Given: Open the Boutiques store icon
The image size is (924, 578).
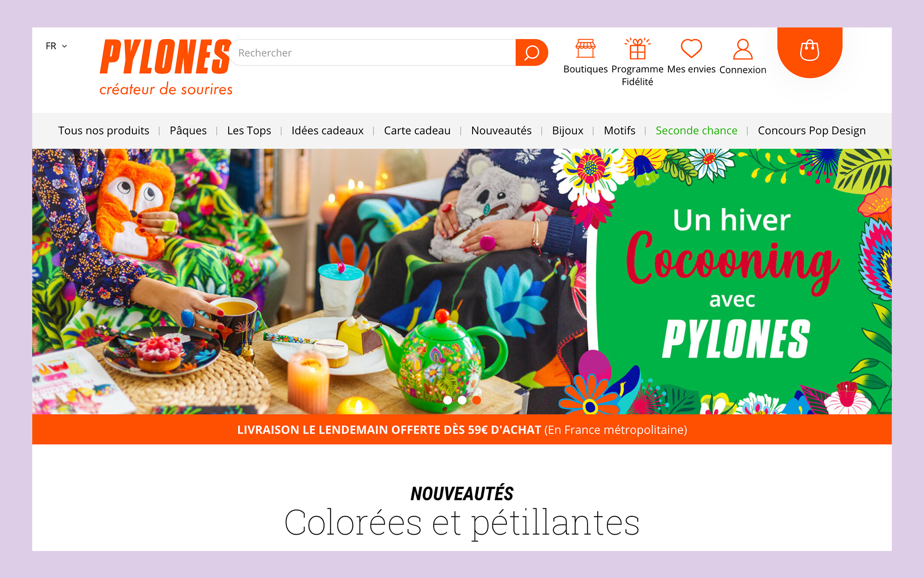Looking at the screenshot, I should tap(585, 49).
